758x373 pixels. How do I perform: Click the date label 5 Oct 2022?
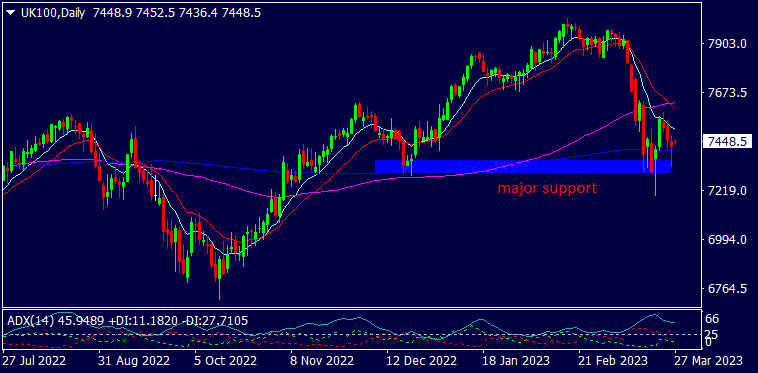coord(227,361)
